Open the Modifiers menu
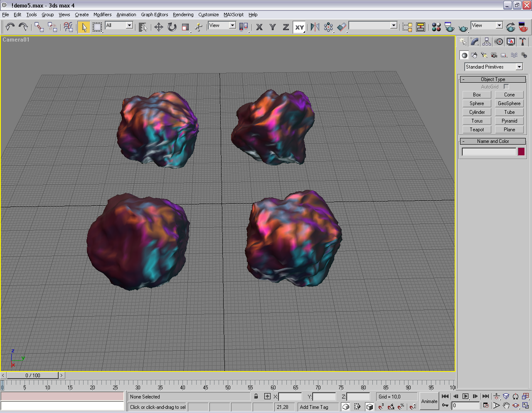This screenshot has width=532, height=413. click(x=102, y=15)
